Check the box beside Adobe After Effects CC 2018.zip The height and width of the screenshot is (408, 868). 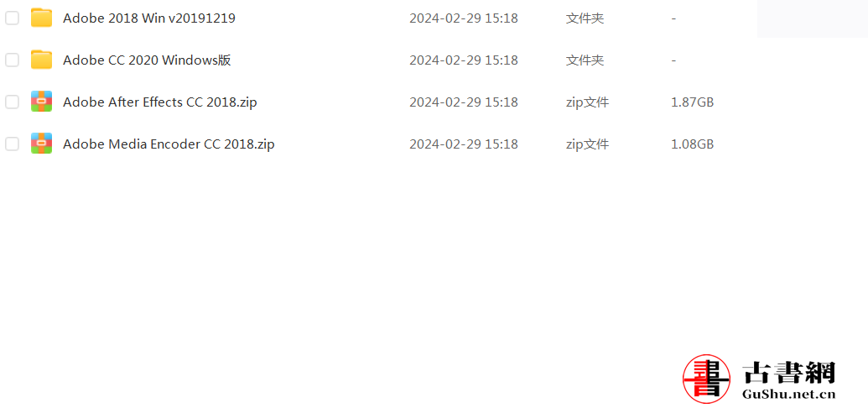tap(12, 102)
